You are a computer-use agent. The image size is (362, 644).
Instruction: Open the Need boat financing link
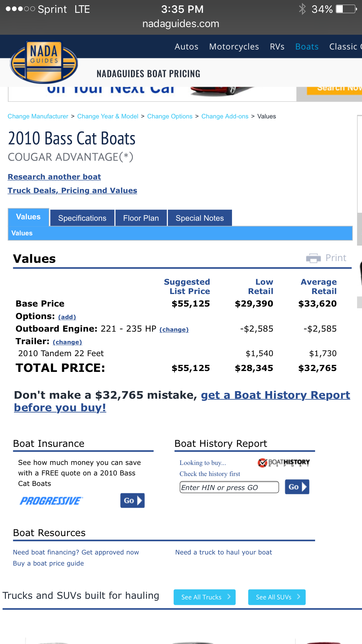pyautogui.click(x=76, y=552)
